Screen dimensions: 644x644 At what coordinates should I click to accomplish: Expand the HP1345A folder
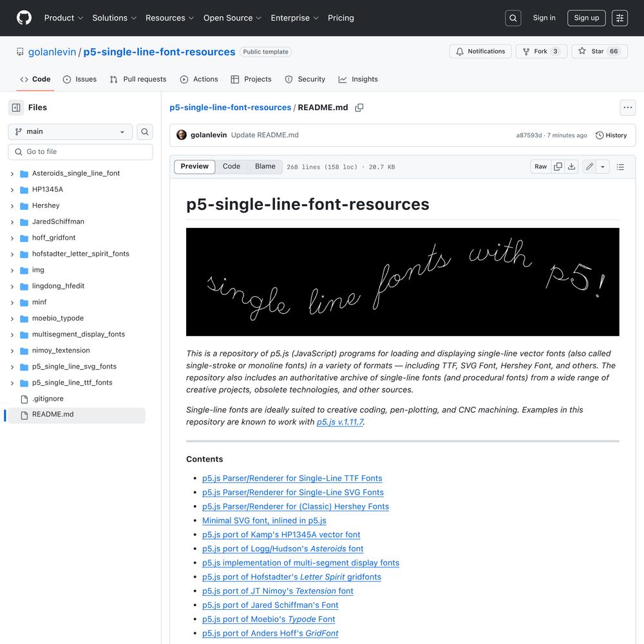point(12,190)
